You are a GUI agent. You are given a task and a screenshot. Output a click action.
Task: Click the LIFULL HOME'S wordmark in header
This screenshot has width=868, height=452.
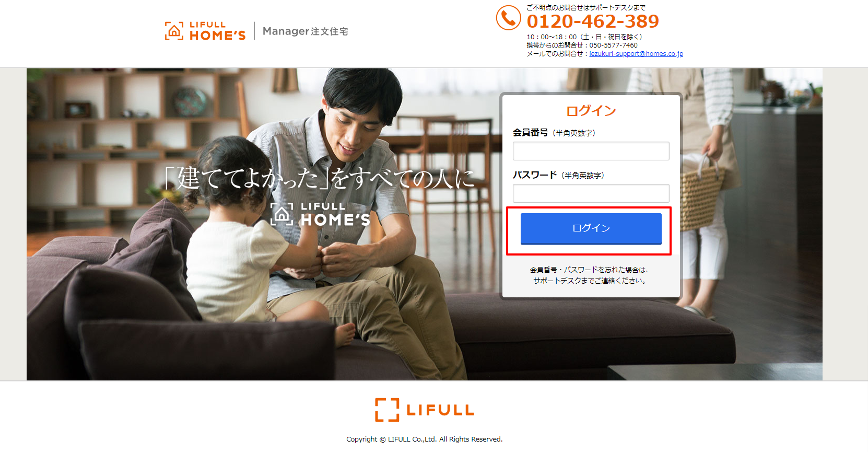(x=217, y=31)
